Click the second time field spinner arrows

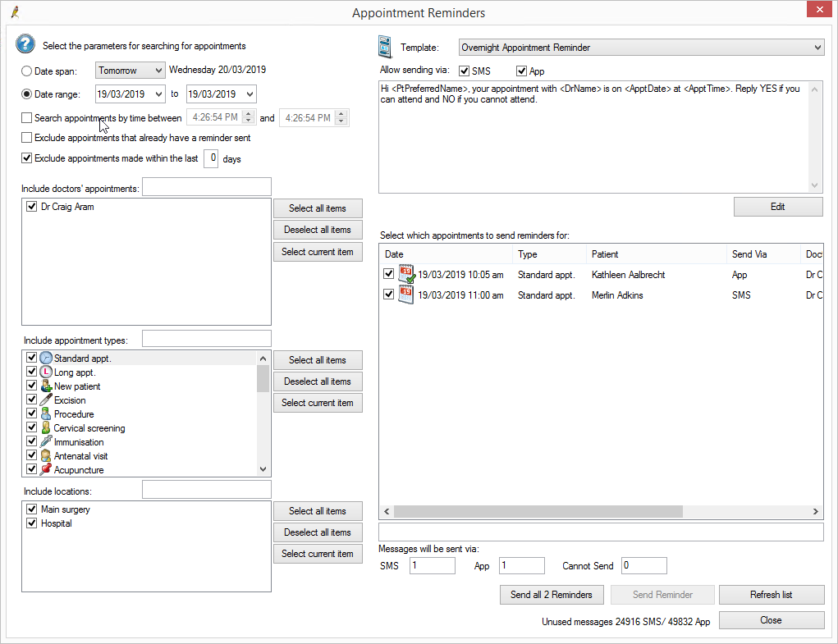pos(341,117)
